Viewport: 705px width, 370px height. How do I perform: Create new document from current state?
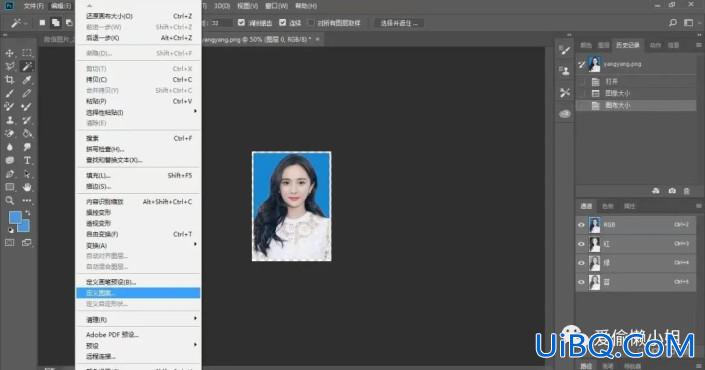coord(656,191)
